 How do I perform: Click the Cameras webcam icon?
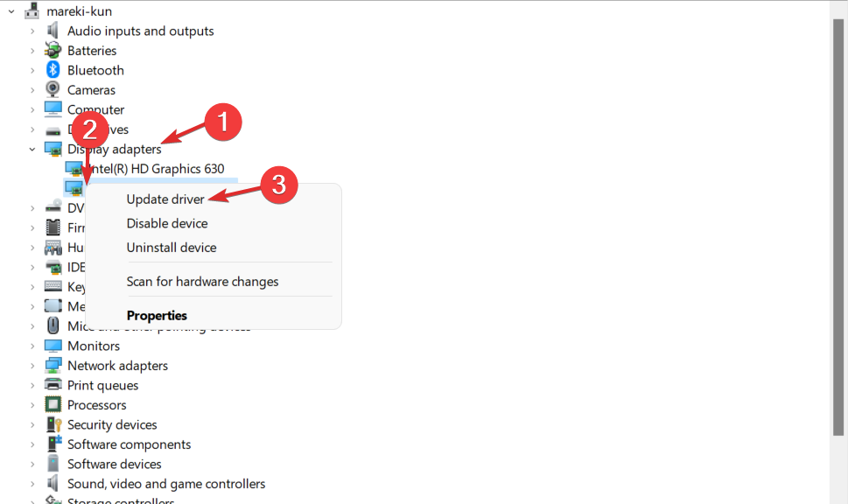click(53, 90)
